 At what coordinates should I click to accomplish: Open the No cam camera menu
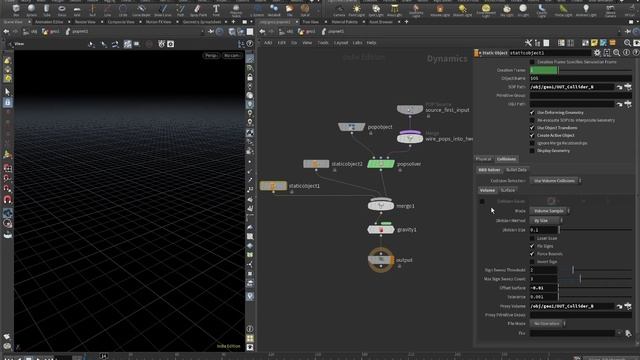[x=232, y=56]
